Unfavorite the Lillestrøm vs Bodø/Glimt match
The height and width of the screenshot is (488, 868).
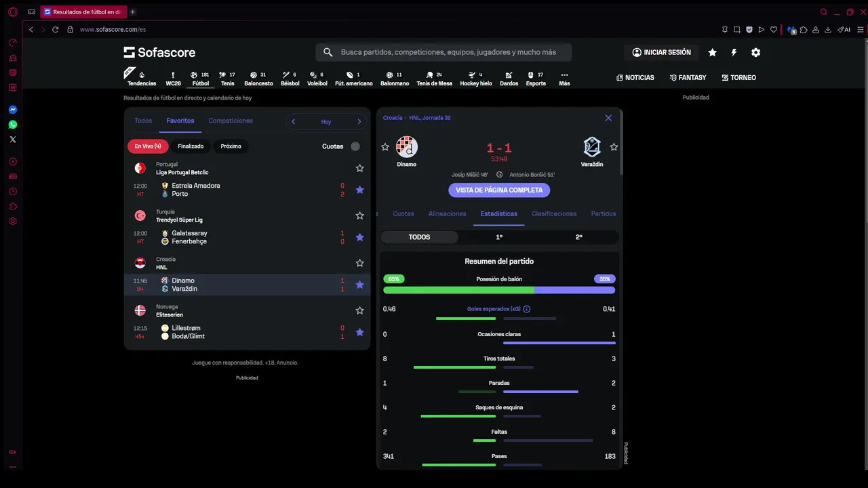coord(360,332)
